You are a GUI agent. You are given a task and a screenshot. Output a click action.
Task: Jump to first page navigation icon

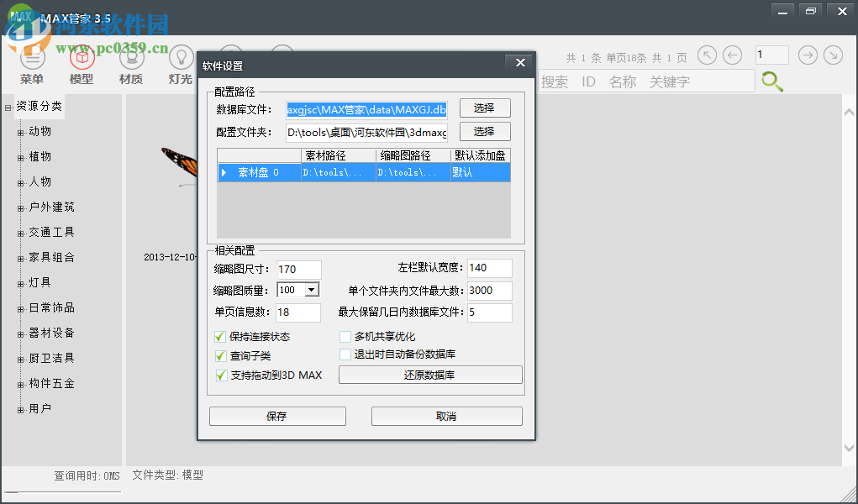[x=707, y=55]
